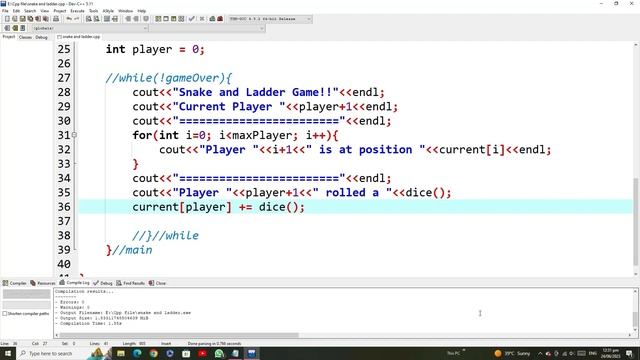Switch to the Debug sidebar tab
Viewport: 640px width, 360px height.
point(41,37)
